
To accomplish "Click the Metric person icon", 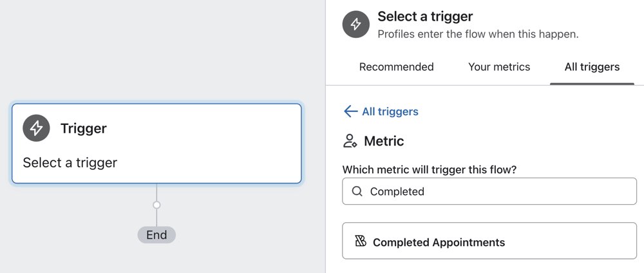I will pos(350,141).
